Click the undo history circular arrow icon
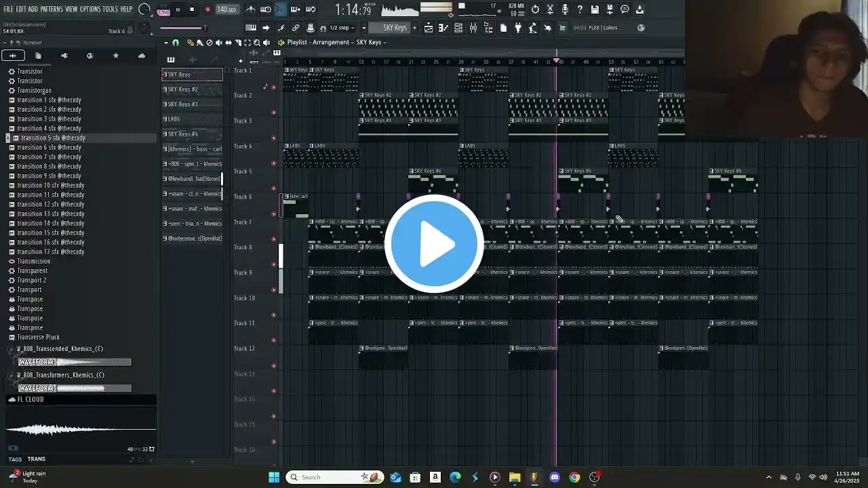The image size is (868, 488). coord(535,9)
